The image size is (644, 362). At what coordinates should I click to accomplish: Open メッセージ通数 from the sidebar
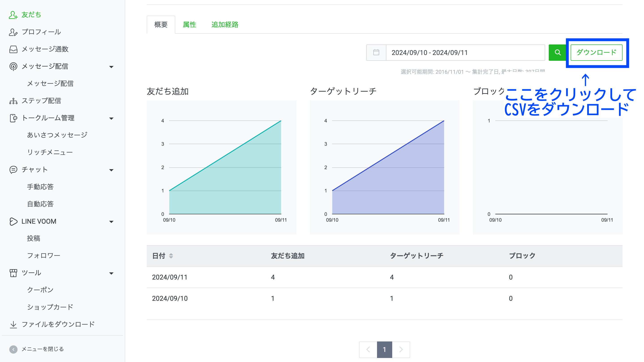(45, 49)
